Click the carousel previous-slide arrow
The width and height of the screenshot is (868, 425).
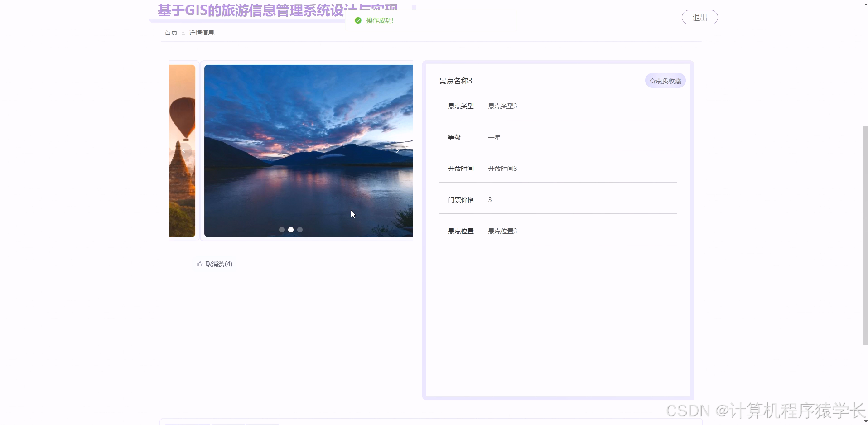coord(184,150)
